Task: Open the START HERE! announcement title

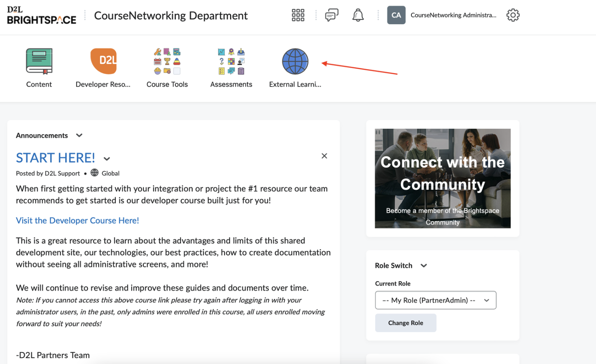Action: 55,158
